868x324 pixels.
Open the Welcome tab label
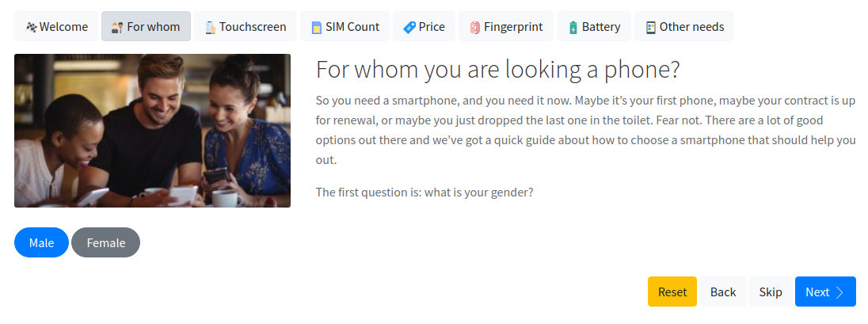coord(63,27)
